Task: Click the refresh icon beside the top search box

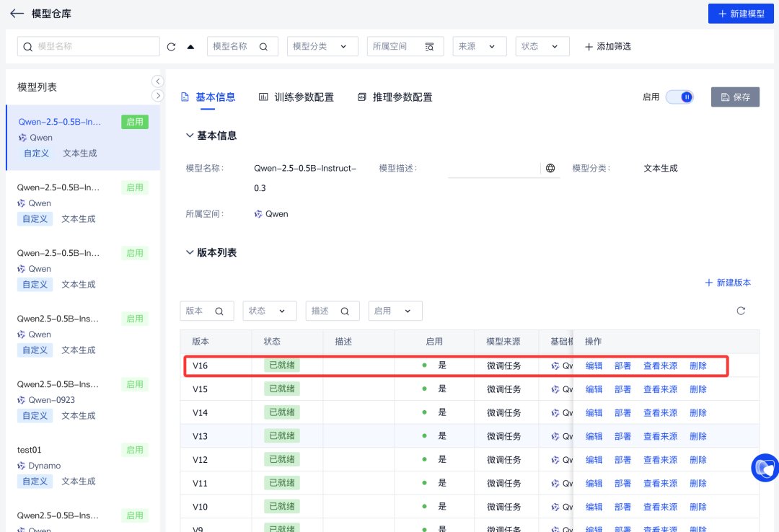Action: pyautogui.click(x=172, y=47)
